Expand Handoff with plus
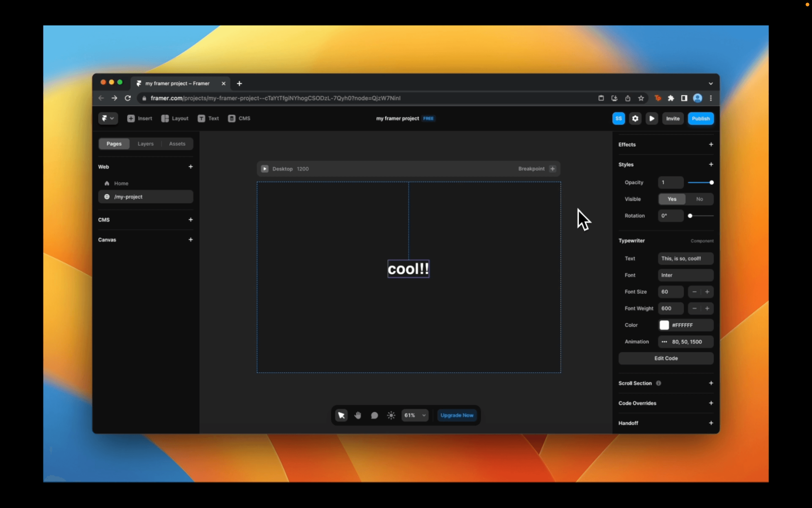812x508 pixels. coord(711,423)
